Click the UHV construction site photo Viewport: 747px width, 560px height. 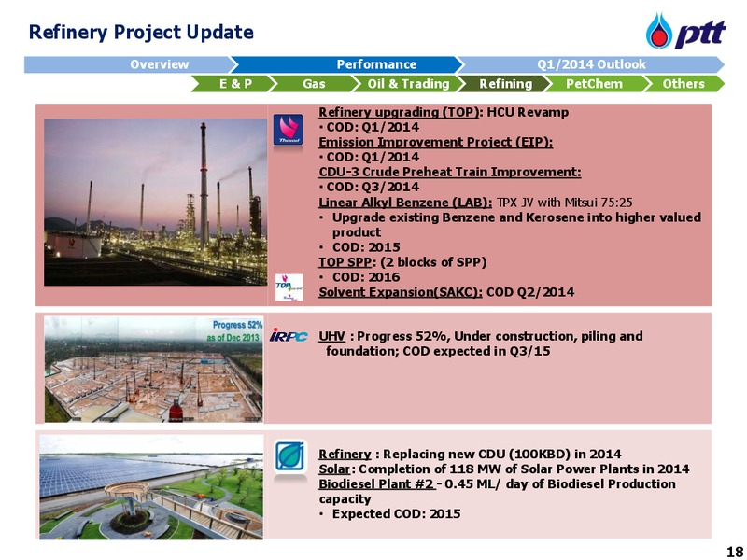click(153, 369)
